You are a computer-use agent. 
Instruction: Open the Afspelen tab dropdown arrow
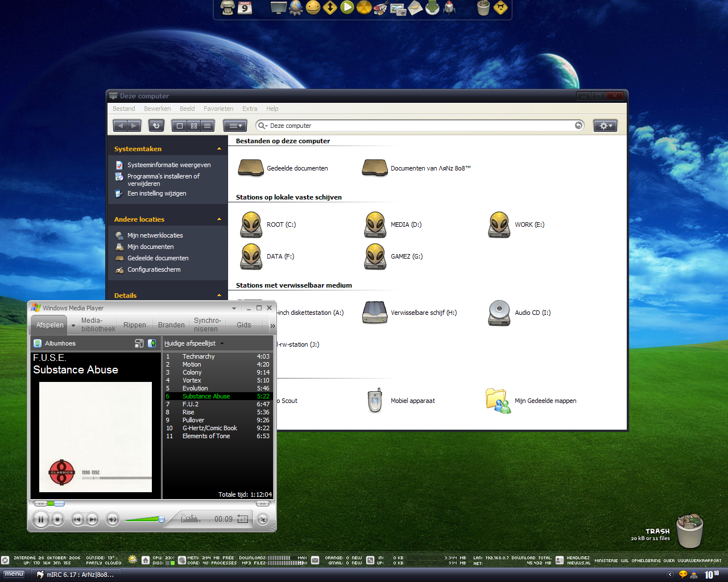(x=73, y=326)
